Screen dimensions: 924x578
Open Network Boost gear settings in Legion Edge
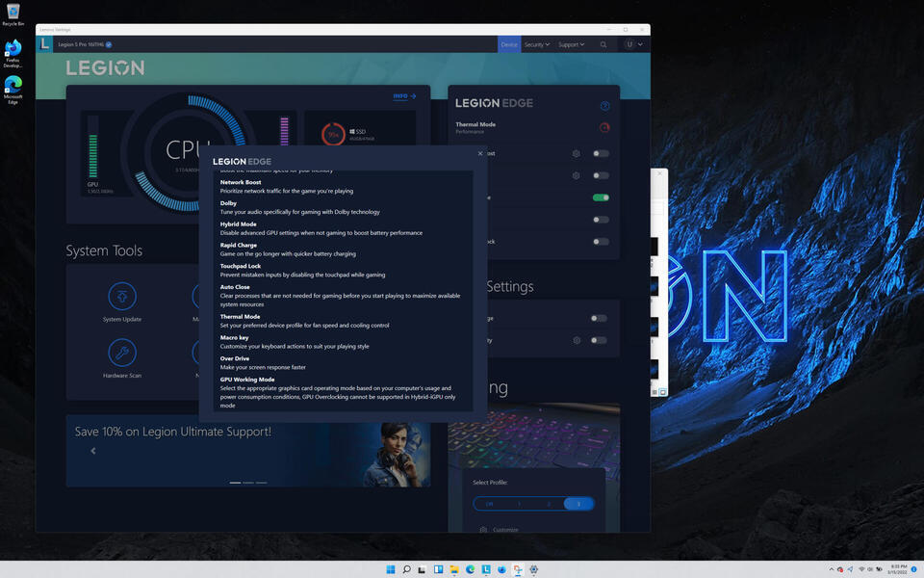pos(576,153)
